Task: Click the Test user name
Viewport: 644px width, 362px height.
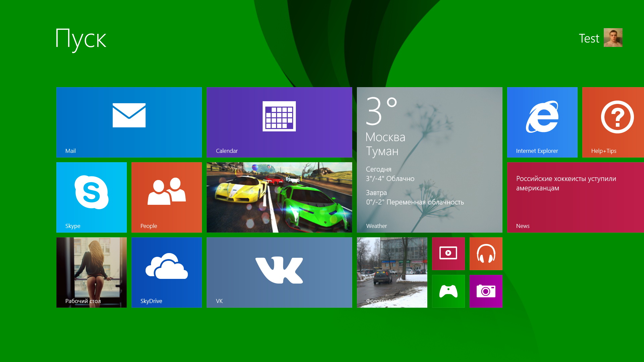Action: [x=589, y=39]
